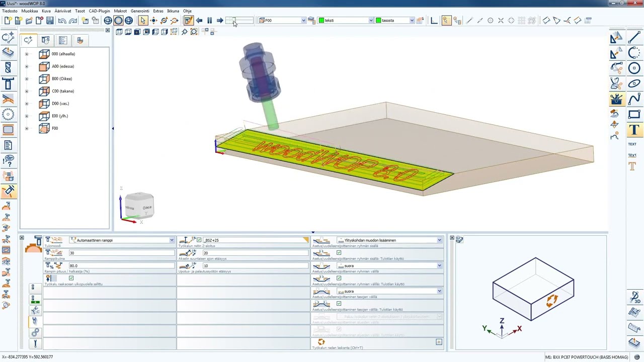Select the line drawing tool
Screen dimensions: 644x362
pos(634,38)
